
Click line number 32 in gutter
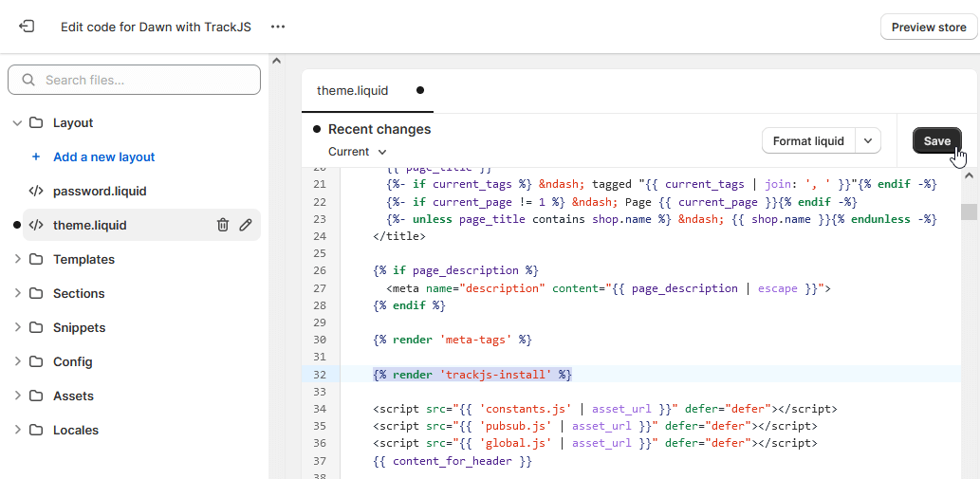pyautogui.click(x=320, y=375)
